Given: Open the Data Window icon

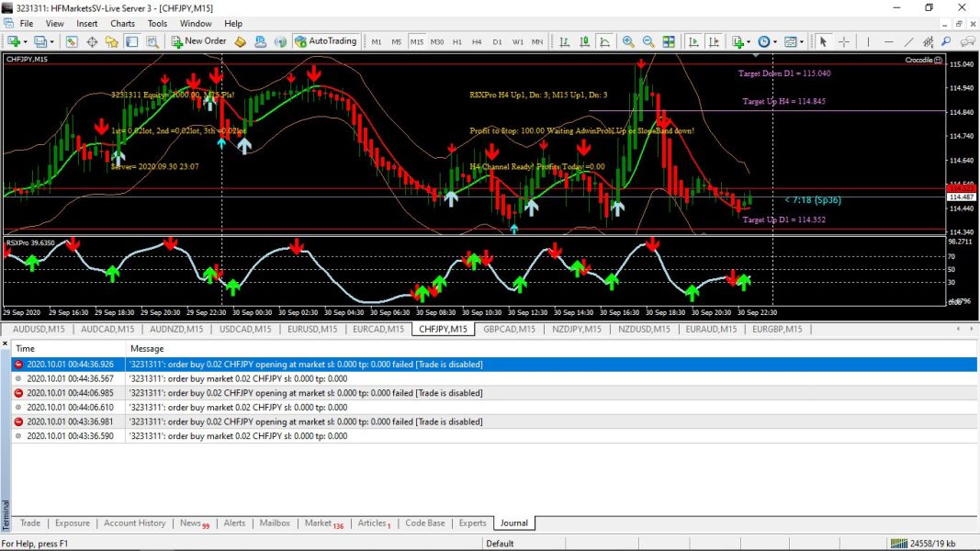Looking at the screenshot, I should pos(93,41).
